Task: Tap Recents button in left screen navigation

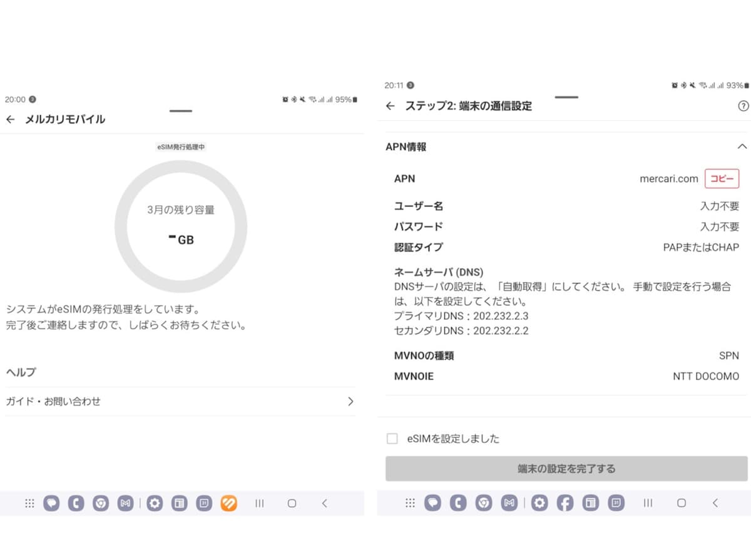Action: [x=259, y=503]
